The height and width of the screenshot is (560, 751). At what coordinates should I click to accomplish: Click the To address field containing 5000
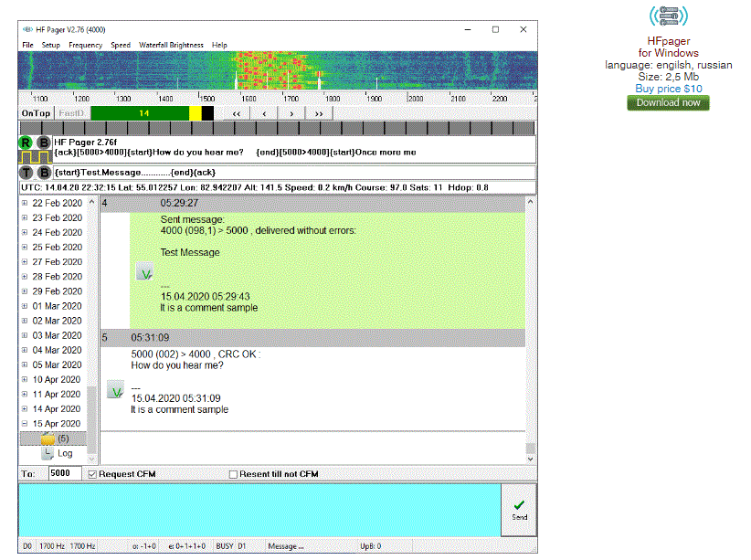65,474
